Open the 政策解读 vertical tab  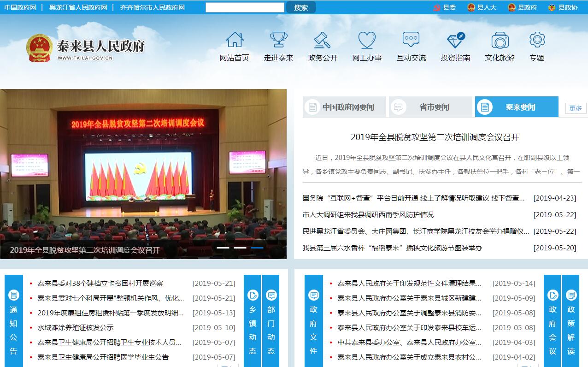coord(571,321)
